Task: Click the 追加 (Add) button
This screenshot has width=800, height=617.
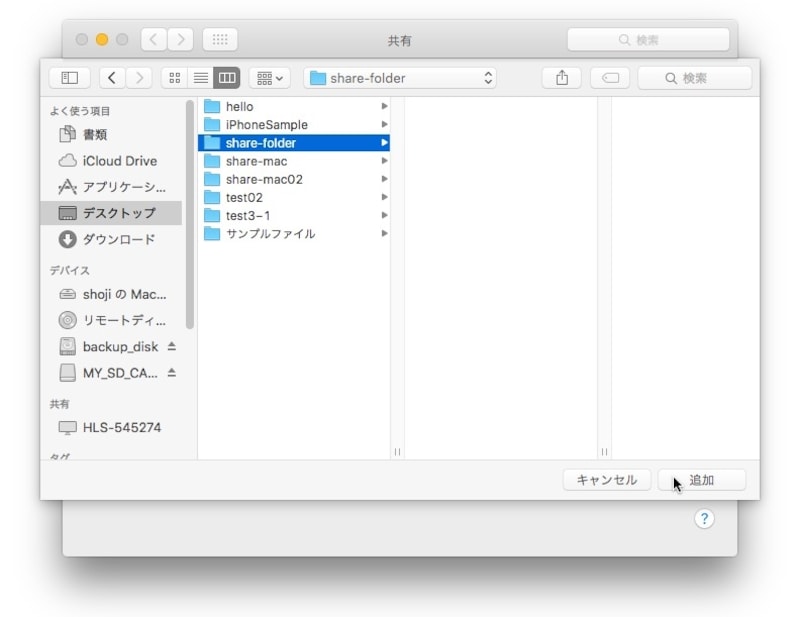Action: (x=702, y=480)
